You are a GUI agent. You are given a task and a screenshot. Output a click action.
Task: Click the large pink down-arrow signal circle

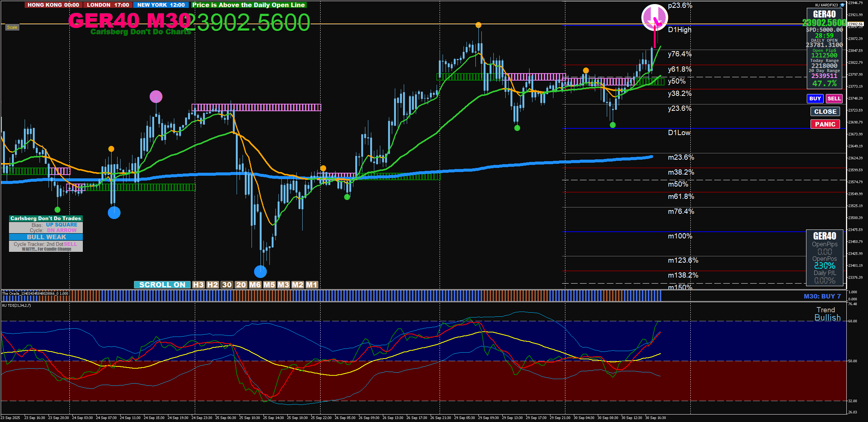[x=654, y=17]
